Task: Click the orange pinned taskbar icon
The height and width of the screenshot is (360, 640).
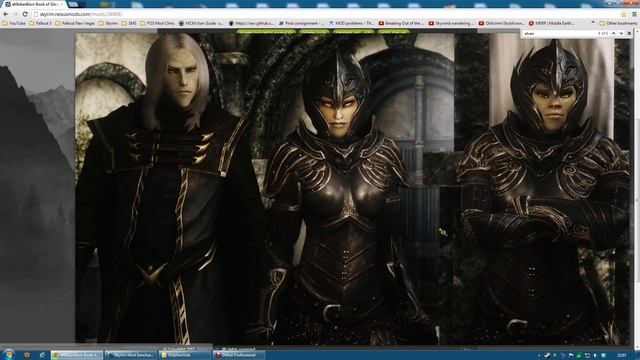Action: [27, 355]
